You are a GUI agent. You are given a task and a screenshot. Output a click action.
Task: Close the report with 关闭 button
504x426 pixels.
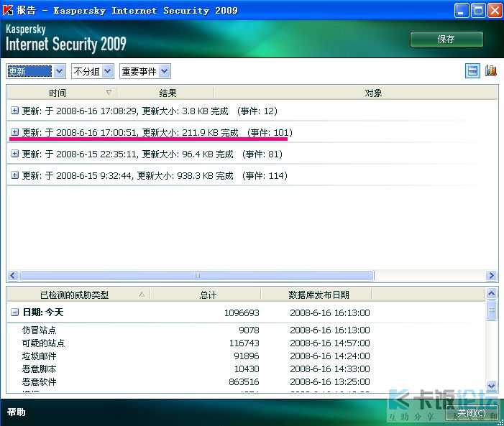tap(471, 413)
